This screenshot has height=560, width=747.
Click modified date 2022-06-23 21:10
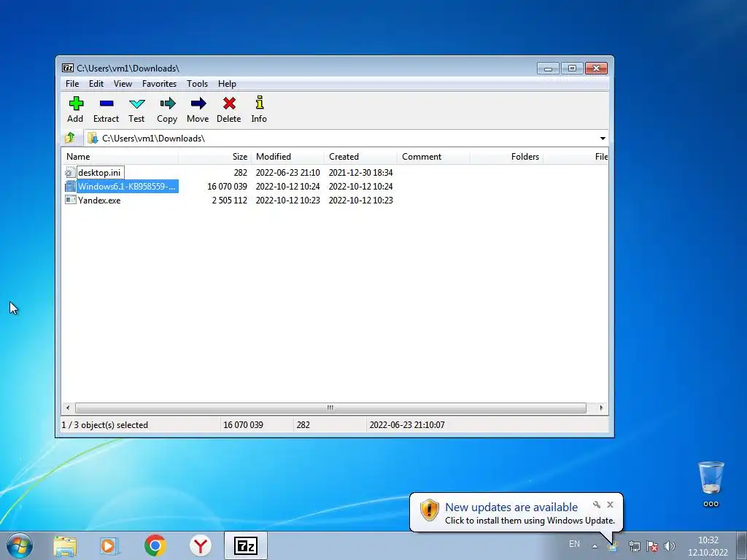pos(287,172)
